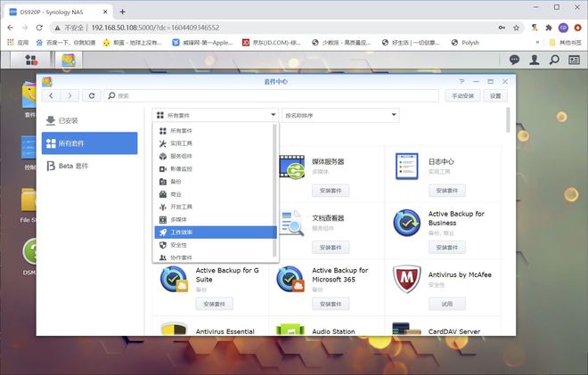Screen dimensions: 588x375
Task: Bookmark this page with star icon
Action: point(517,28)
